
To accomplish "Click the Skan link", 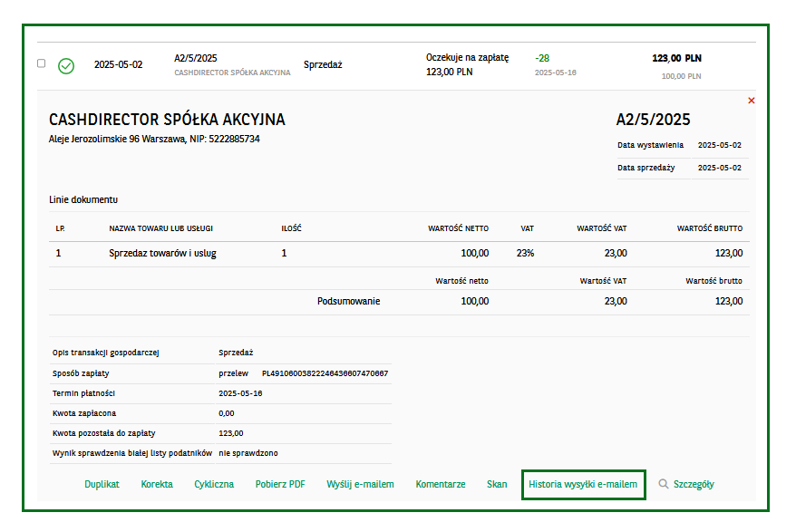I will (497, 484).
